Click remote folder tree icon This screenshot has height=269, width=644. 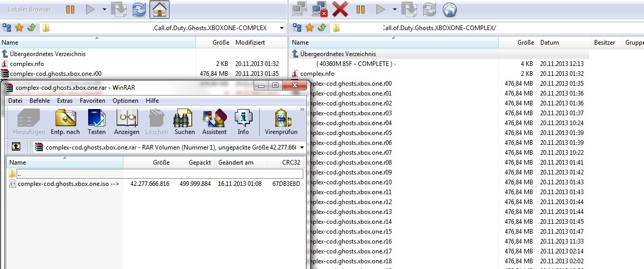[x=297, y=28]
